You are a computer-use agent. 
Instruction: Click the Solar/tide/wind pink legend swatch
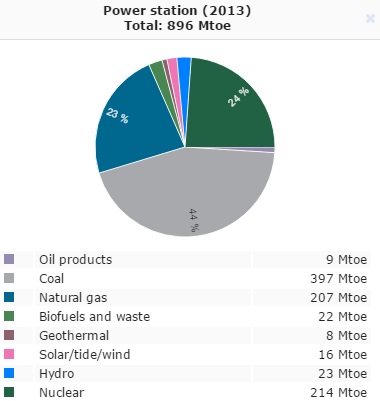point(9,354)
